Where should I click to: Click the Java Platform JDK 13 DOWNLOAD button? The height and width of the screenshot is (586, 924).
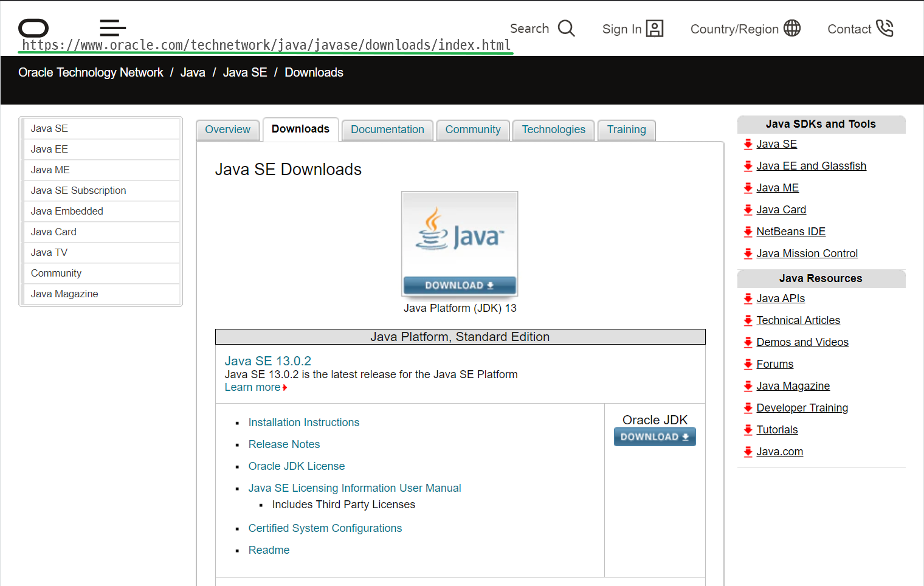[460, 285]
